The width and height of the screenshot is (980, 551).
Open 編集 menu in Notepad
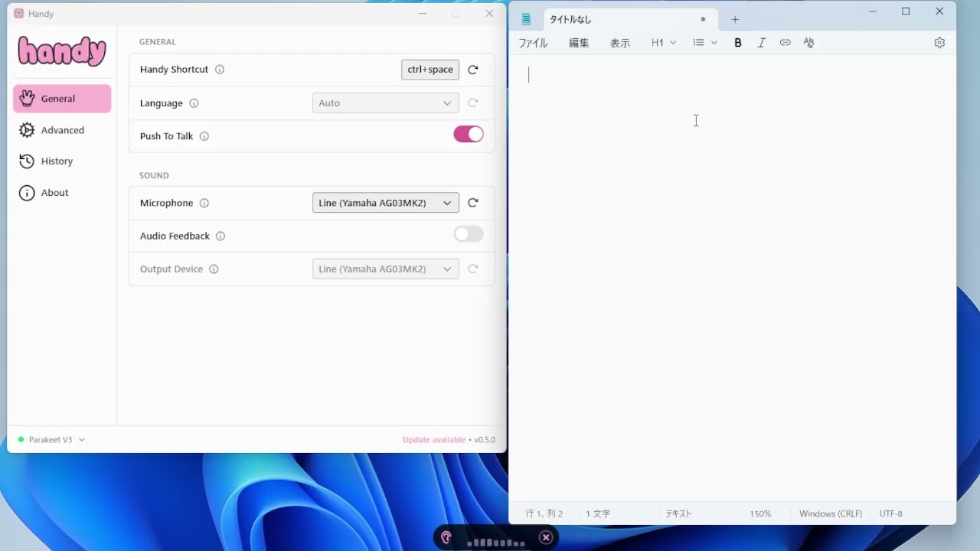[579, 43]
